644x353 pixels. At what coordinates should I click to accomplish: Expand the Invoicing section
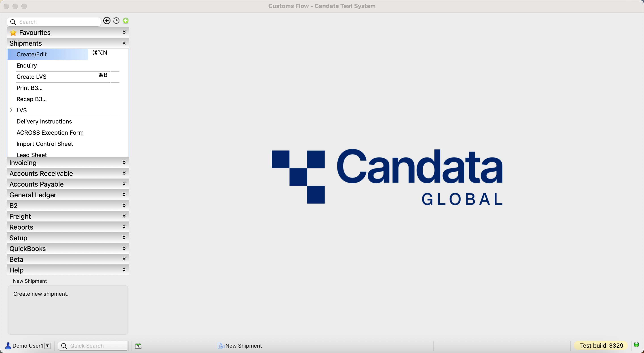(124, 162)
